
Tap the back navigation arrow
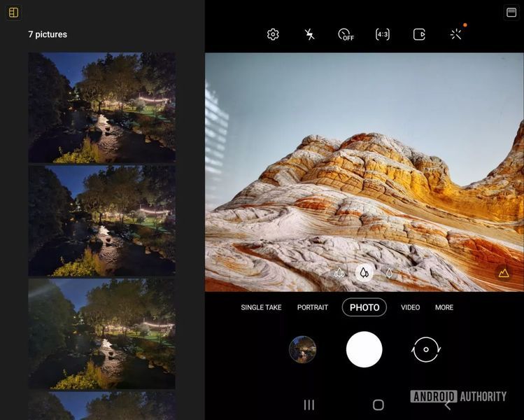point(448,405)
